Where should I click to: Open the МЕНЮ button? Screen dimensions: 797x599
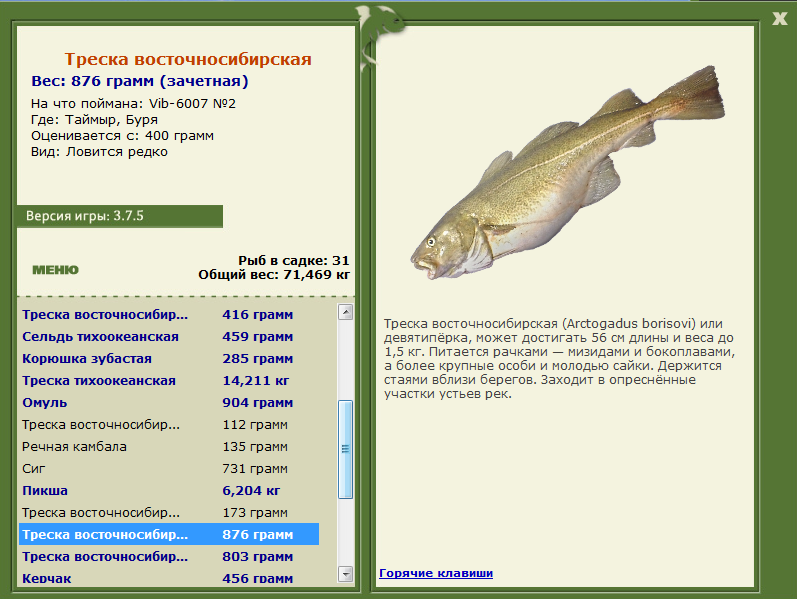coord(55,270)
